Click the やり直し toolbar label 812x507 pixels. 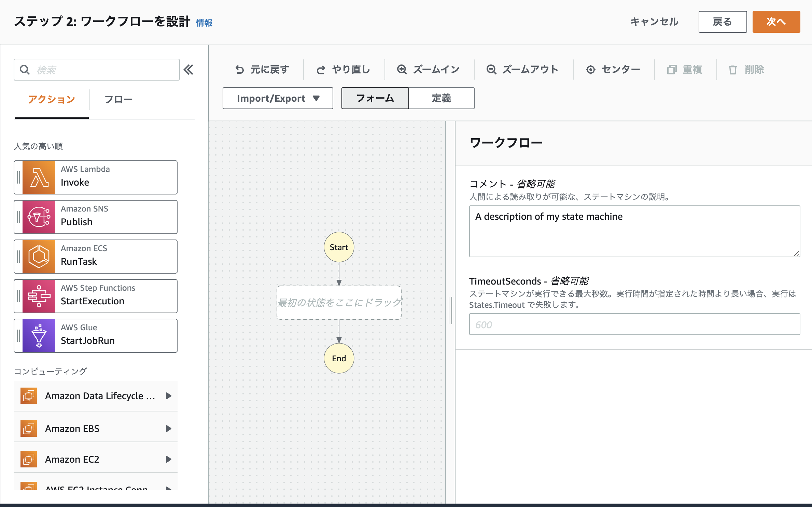[351, 70]
